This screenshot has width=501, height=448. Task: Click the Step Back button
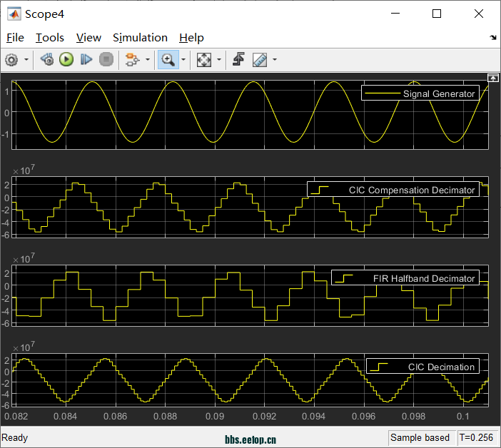click(47, 59)
